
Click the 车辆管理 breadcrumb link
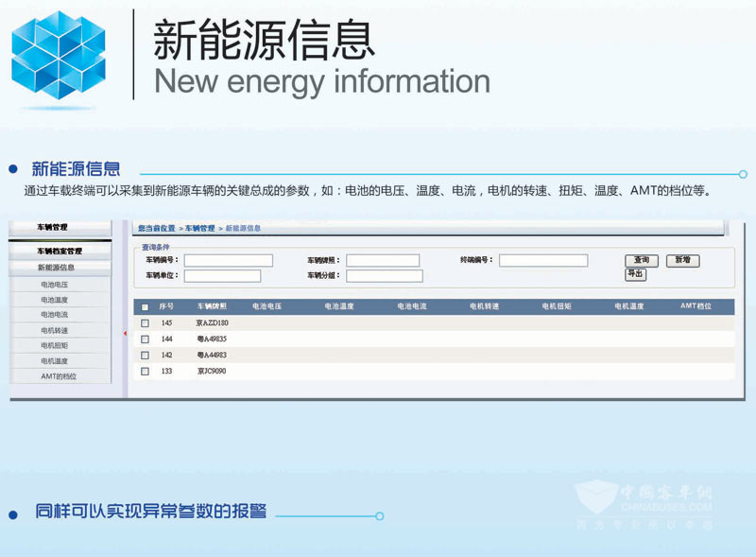pyautogui.click(x=199, y=229)
